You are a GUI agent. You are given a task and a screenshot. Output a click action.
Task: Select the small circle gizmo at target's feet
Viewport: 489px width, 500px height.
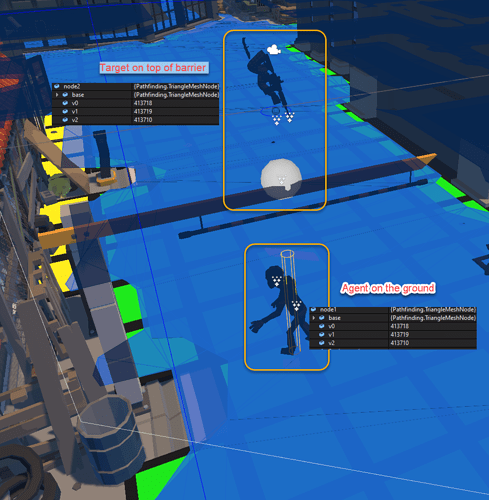(x=276, y=111)
